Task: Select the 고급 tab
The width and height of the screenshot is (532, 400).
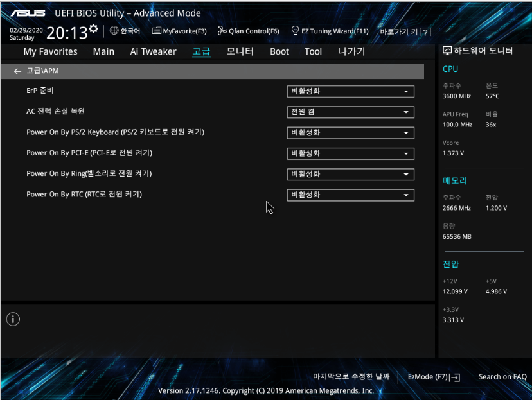Action: pyautogui.click(x=201, y=51)
